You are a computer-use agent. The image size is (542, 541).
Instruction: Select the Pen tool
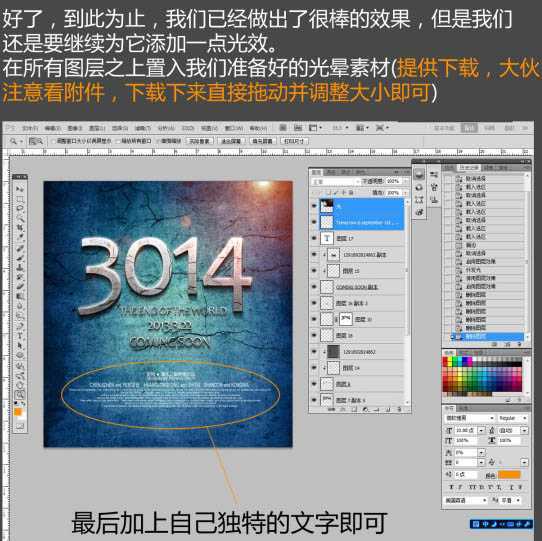20,326
